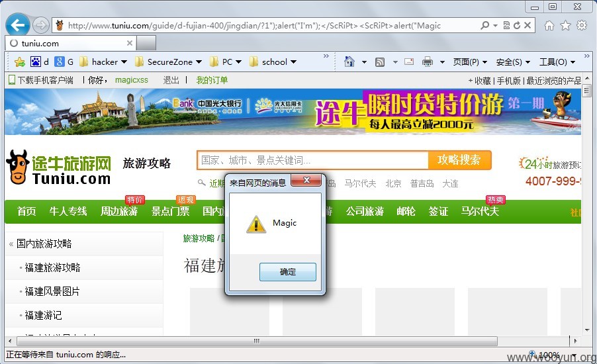The width and height of the screenshot is (597, 364).
Task: Collapse 国内旅游攻略 sidebar with « chevron
Action: pyautogui.click(x=11, y=244)
